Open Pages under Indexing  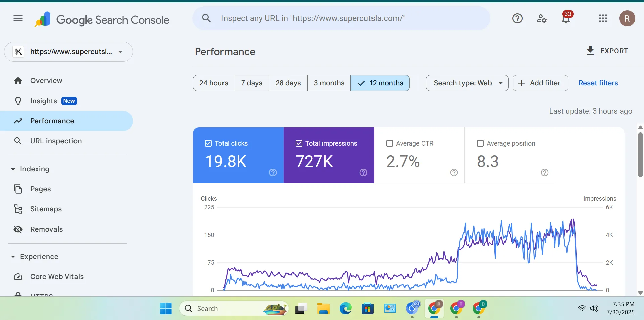[x=66, y=189]
